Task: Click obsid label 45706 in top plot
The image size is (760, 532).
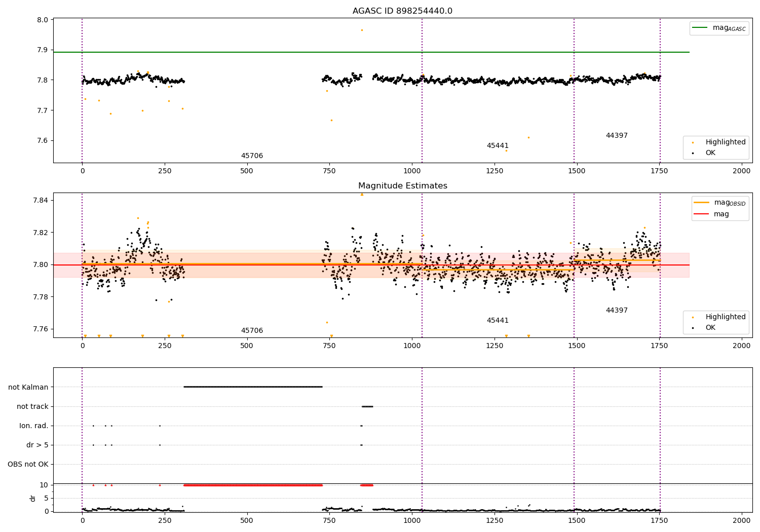Action: (x=252, y=156)
